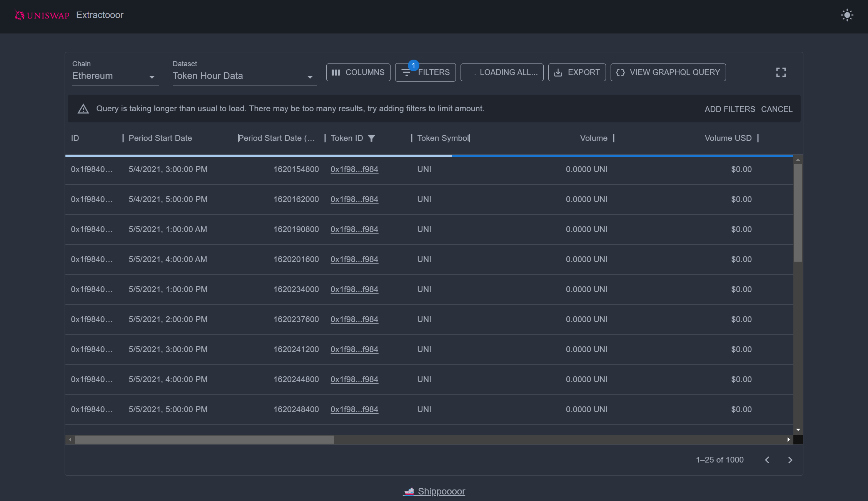Open token link in 5/5/2021 1:00 AM row

click(x=354, y=229)
